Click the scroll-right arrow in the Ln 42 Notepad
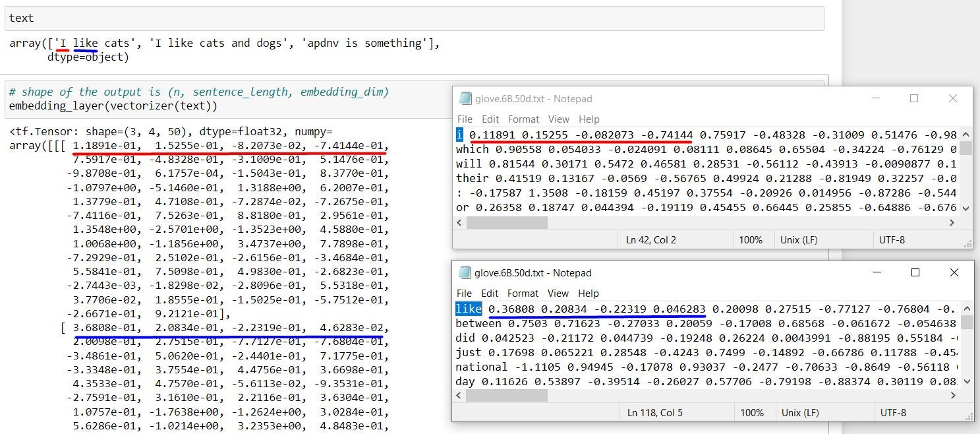This screenshot has height=434, width=980. 952,223
